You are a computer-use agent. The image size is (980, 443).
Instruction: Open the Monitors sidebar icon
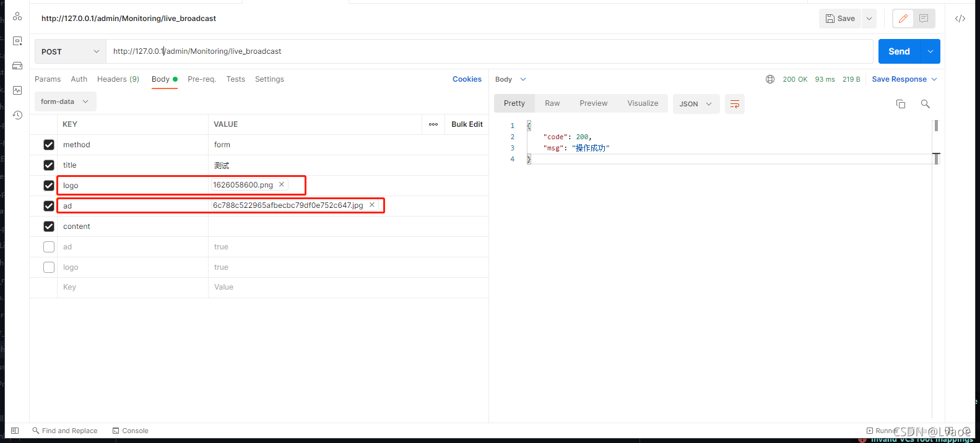tap(17, 90)
